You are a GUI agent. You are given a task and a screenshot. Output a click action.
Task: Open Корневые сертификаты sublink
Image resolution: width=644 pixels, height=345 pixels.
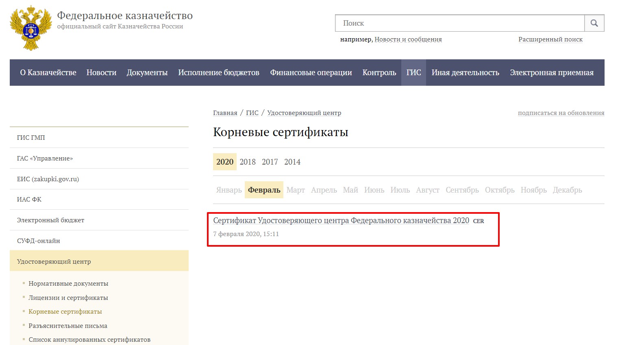pyautogui.click(x=65, y=311)
